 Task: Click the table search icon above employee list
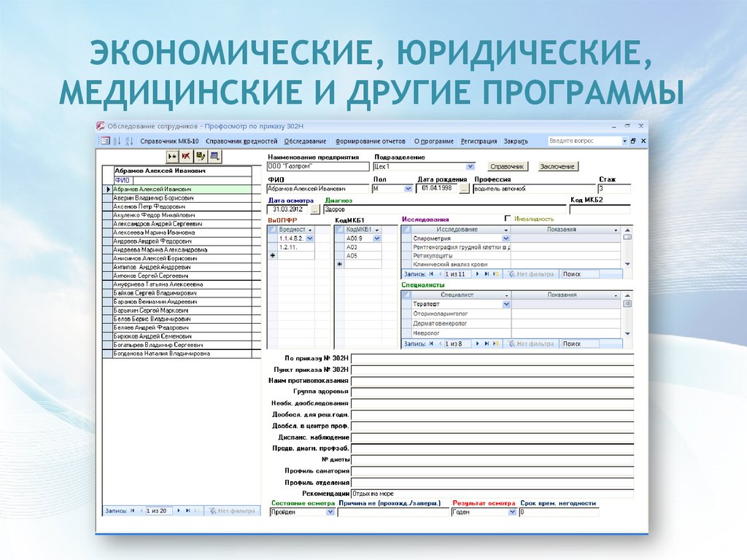pyautogui.click(x=215, y=156)
